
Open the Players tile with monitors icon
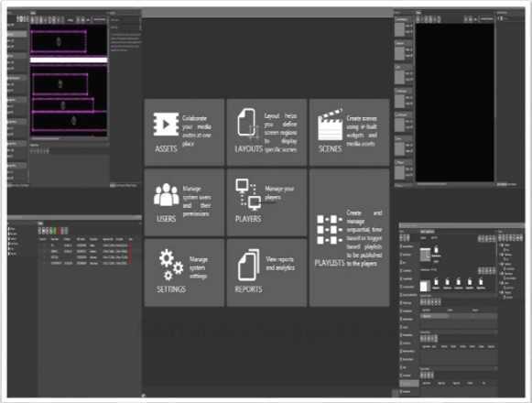[x=267, y=202]
